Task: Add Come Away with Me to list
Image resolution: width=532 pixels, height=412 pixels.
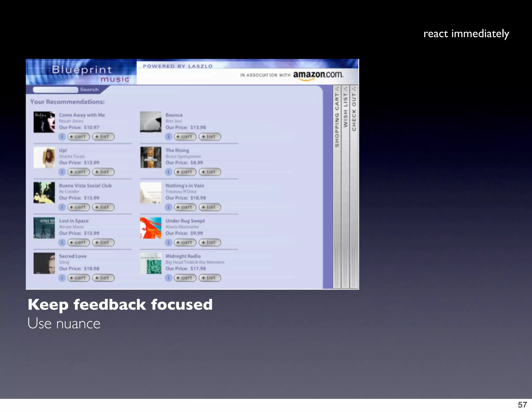Action: pyautogui.click(x=103, y=137)
